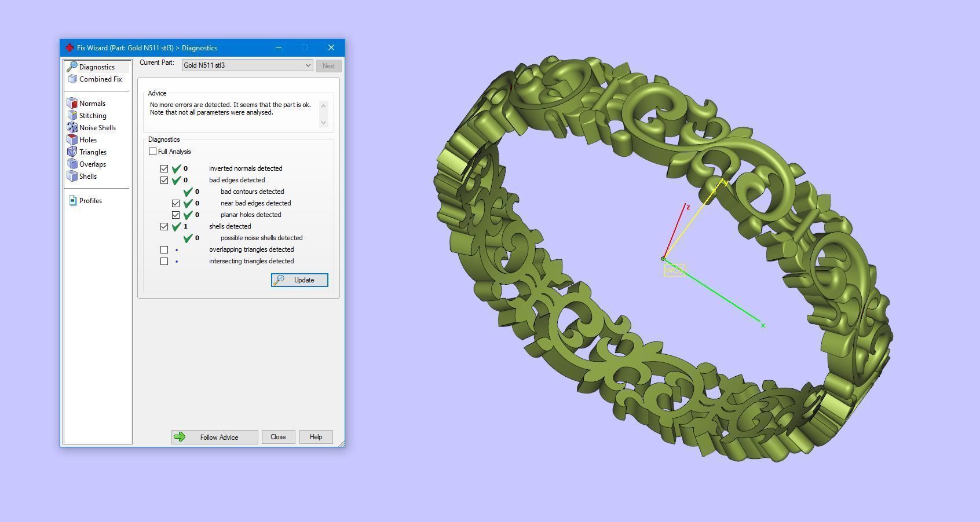Enable the Full Analysis checkbox
Screen dimensions: 980x522
[152, 152]
